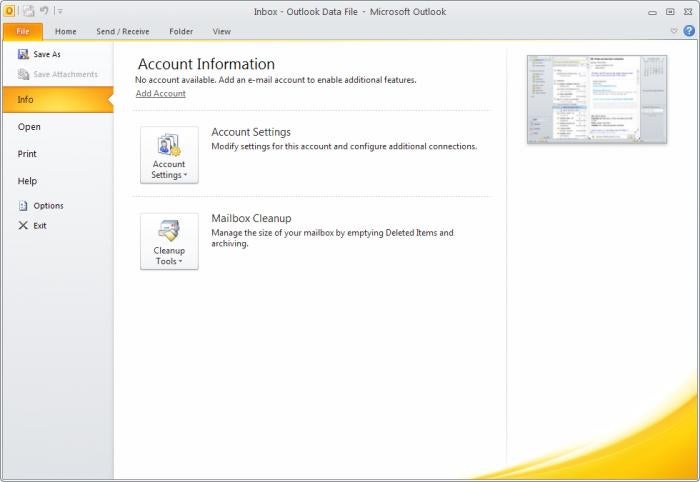
Task: Close the Outlook window
Action: [x=688, y=12]
